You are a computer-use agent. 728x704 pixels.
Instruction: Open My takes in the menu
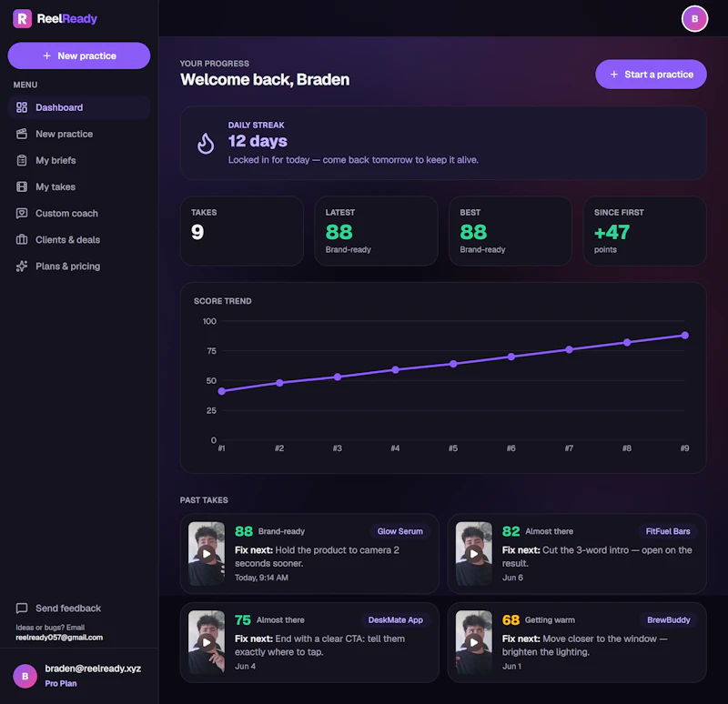coord(79,186)
